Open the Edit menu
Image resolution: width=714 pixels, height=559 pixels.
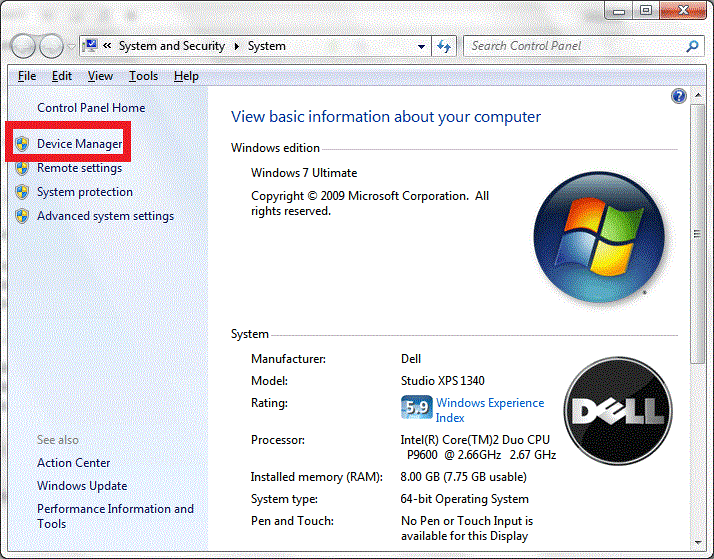tap(61, 76)
